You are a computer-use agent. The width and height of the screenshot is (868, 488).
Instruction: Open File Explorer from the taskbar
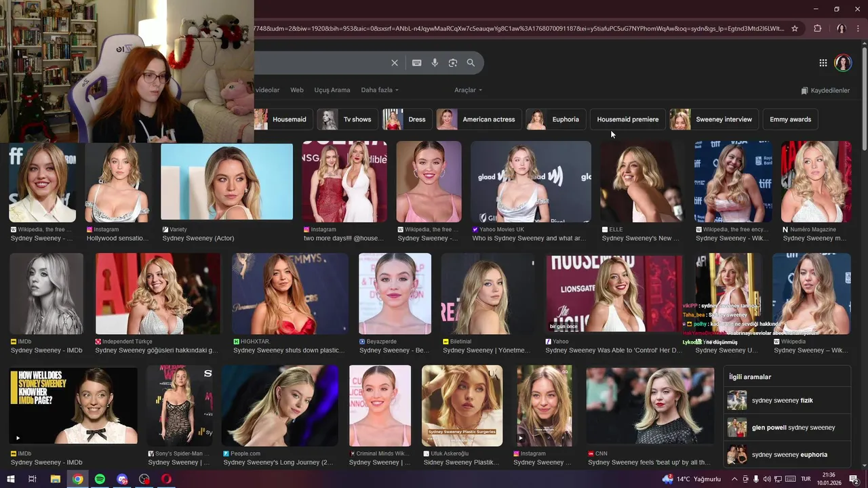(x=55, y=479)
